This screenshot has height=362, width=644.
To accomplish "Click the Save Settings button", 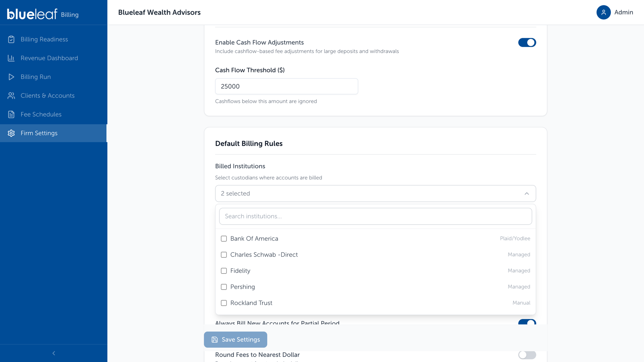I will click(x=235, y=340).
